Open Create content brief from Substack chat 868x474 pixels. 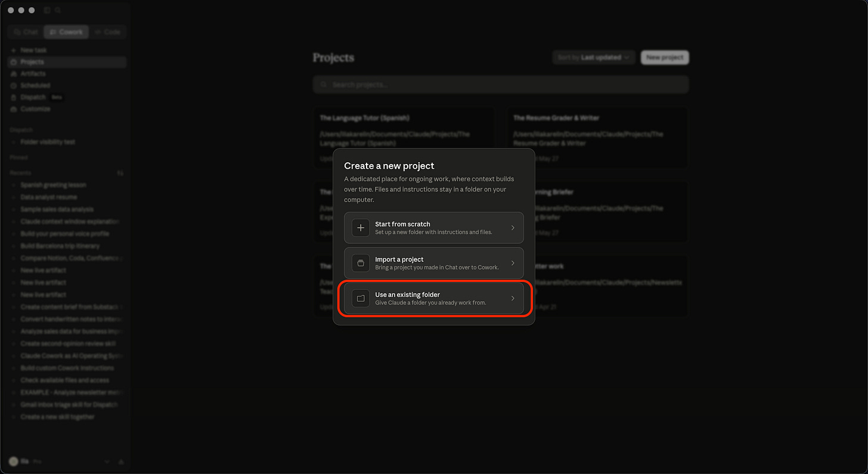pos(67,307)
